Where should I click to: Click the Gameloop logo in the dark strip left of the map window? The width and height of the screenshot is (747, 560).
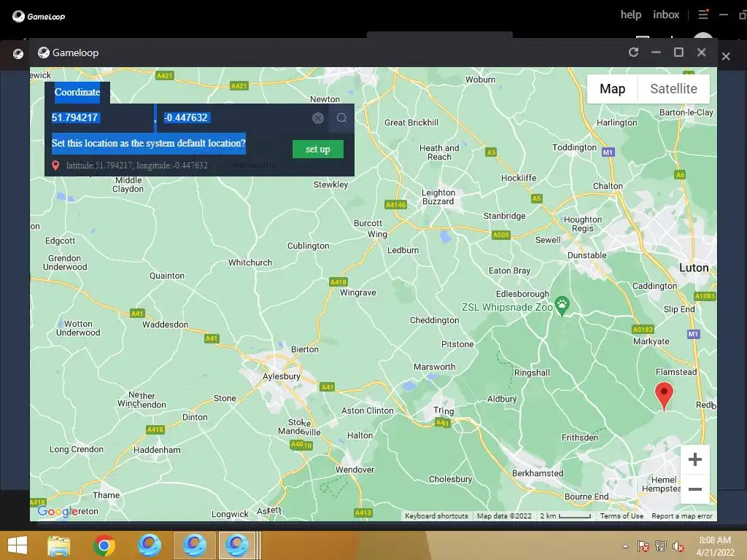pos(18,54)
